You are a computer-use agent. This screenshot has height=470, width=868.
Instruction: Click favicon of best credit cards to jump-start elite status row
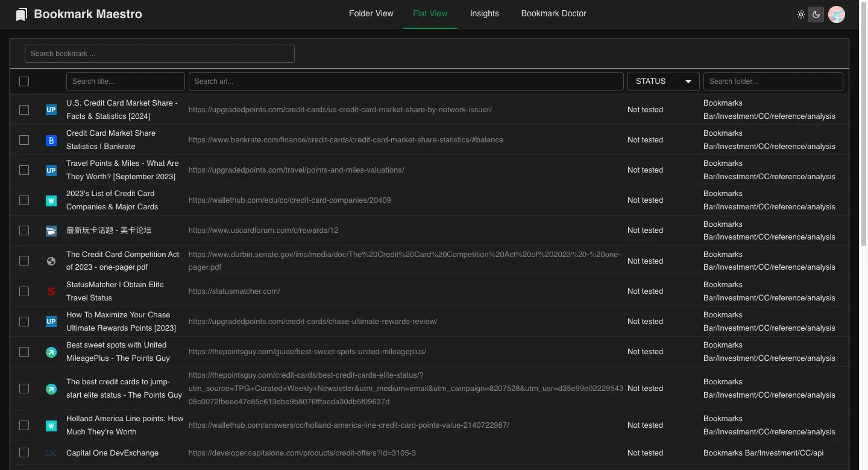point(51,389)
